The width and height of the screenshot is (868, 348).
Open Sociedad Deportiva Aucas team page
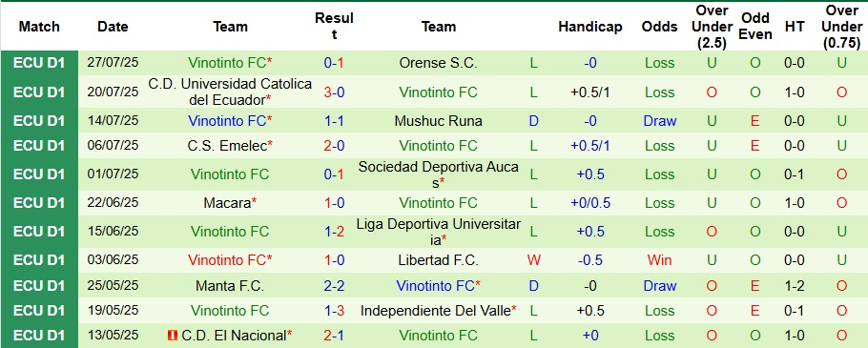click(438, 174)
